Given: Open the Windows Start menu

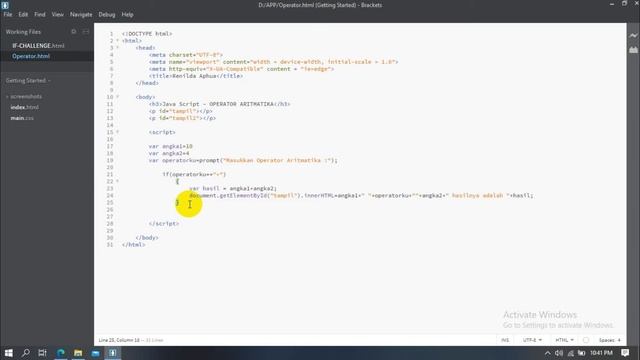Looking at the screenshot, I should click(x=8, y=353).
